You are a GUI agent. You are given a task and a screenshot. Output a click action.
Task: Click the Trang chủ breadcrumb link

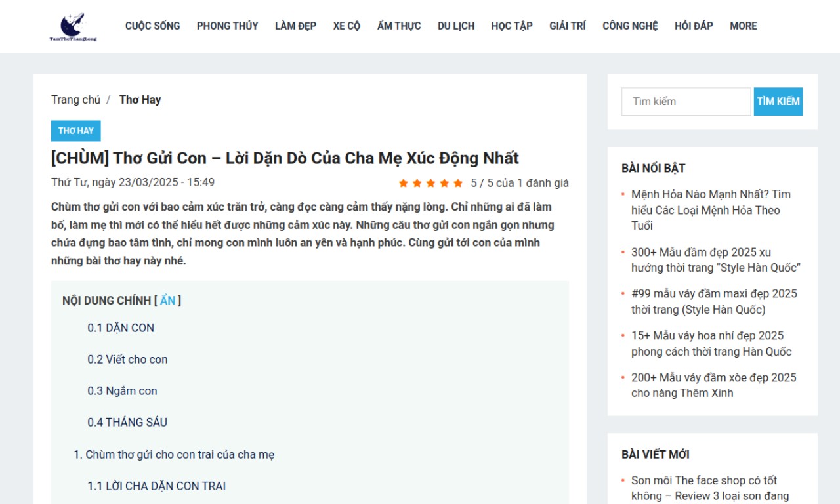76,100
